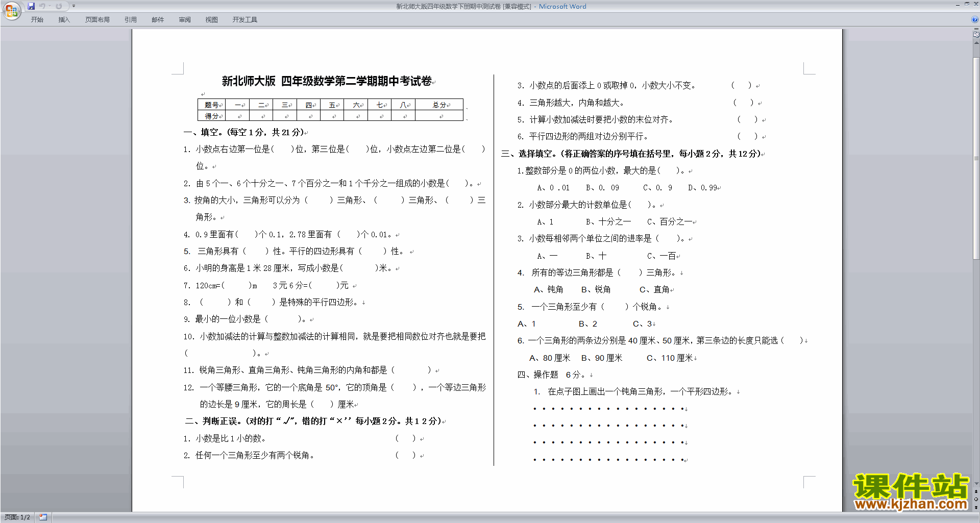Click the answer option B、锐角
Viewport: 980px width, 523px height.
(596, 290)
